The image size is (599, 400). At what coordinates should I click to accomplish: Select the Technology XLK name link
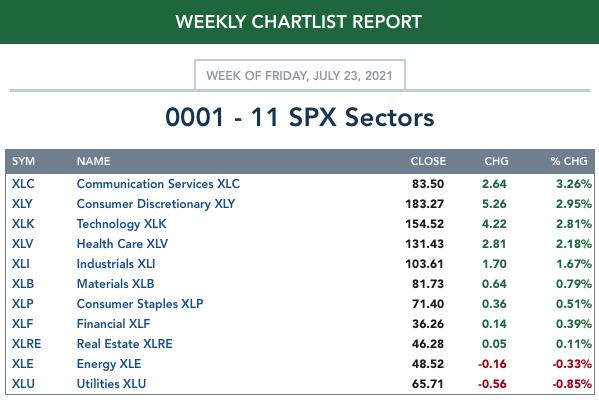click(x=121, y=224)
